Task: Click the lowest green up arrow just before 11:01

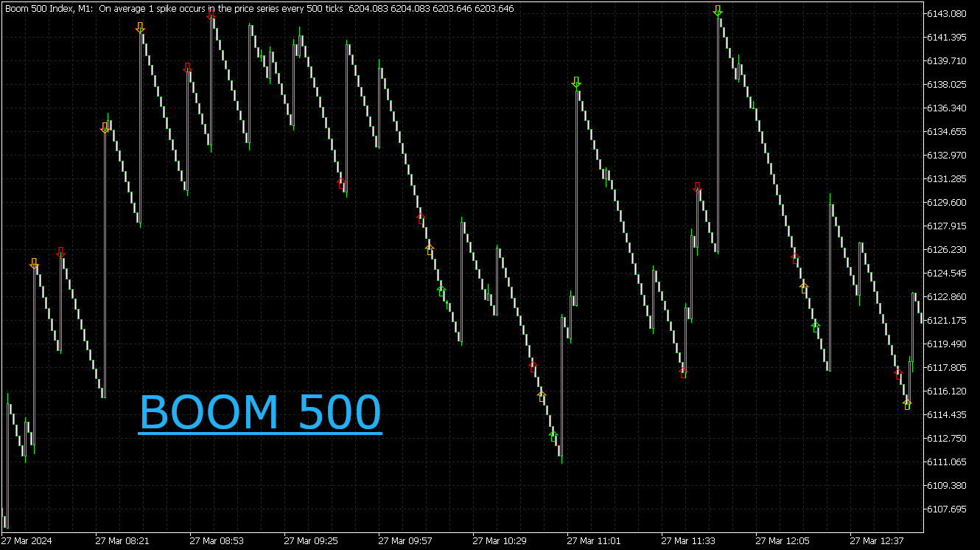Action: point(553,436)
